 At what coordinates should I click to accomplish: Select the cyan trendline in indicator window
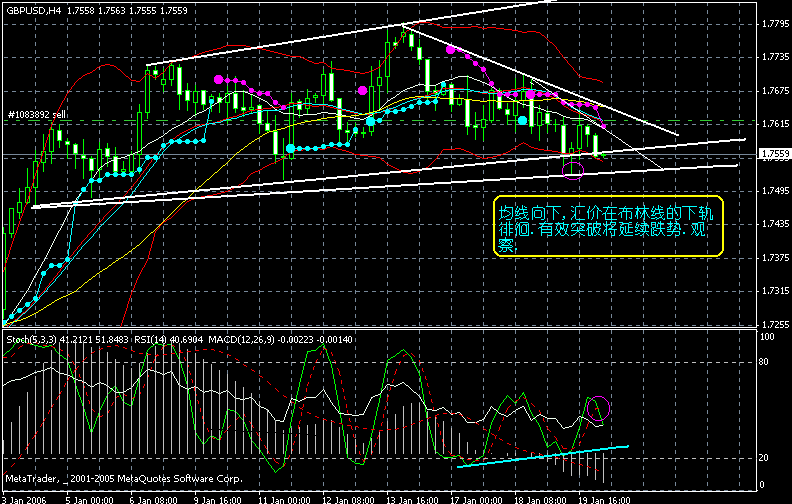click(x=542, y=457)
